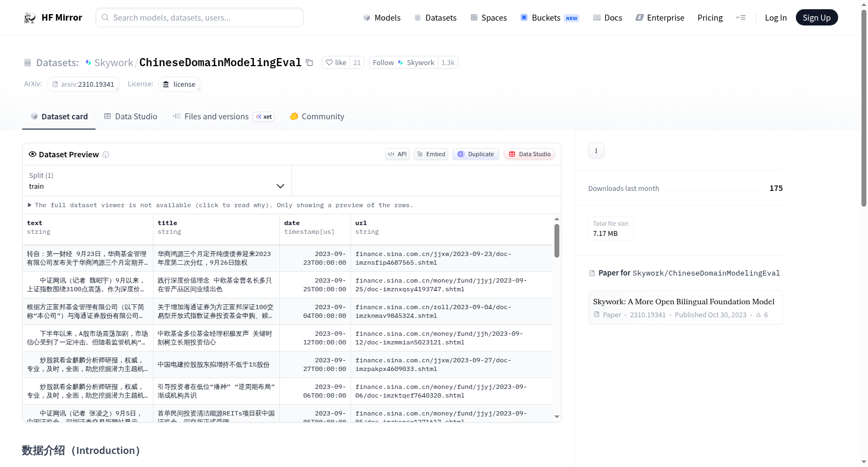
Task: Click the Datasets breadcrumb icon
Action: [28, 63]
